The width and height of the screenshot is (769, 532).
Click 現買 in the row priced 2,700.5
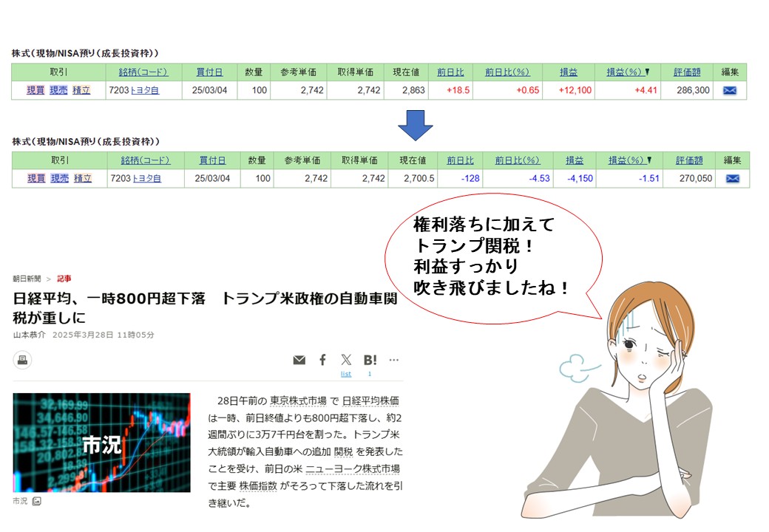(36, 178)
